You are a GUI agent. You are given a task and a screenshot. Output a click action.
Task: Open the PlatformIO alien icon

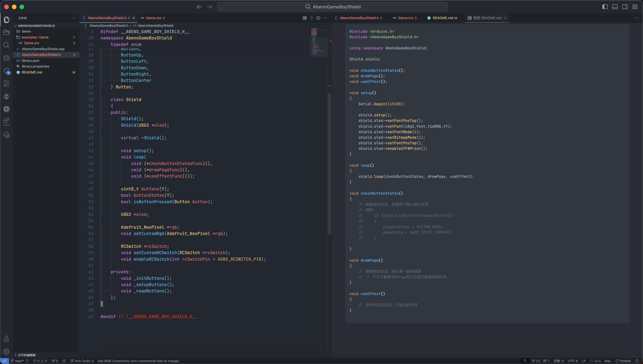tap(7, 96)
